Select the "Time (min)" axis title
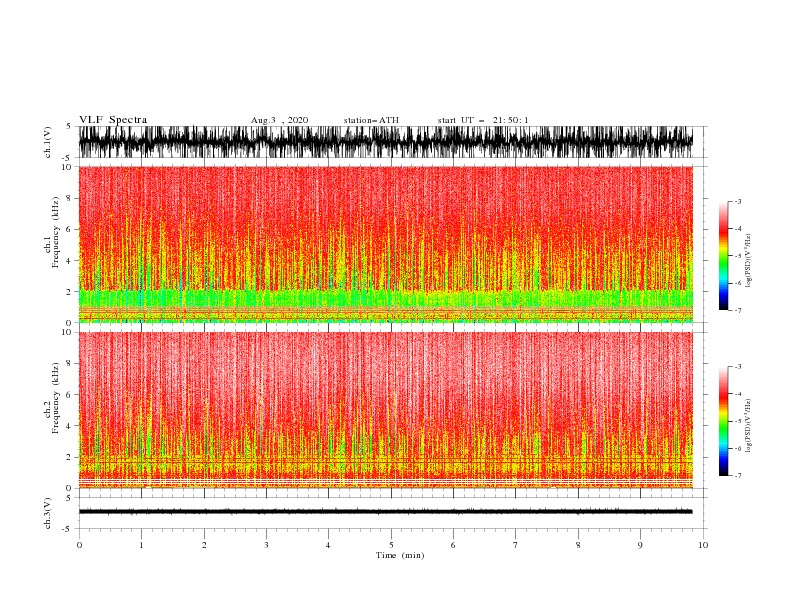 (400, 555)
